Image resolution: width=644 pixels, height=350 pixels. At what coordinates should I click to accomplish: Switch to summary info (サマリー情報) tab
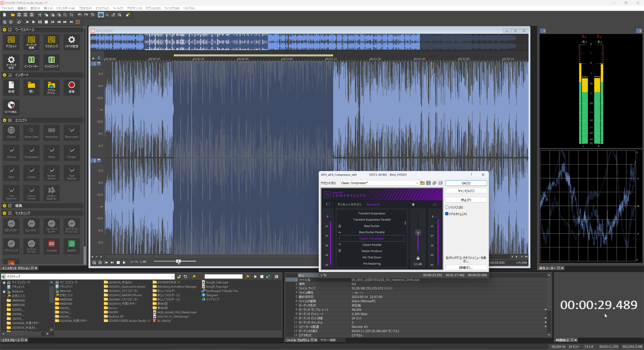[328, 340]
